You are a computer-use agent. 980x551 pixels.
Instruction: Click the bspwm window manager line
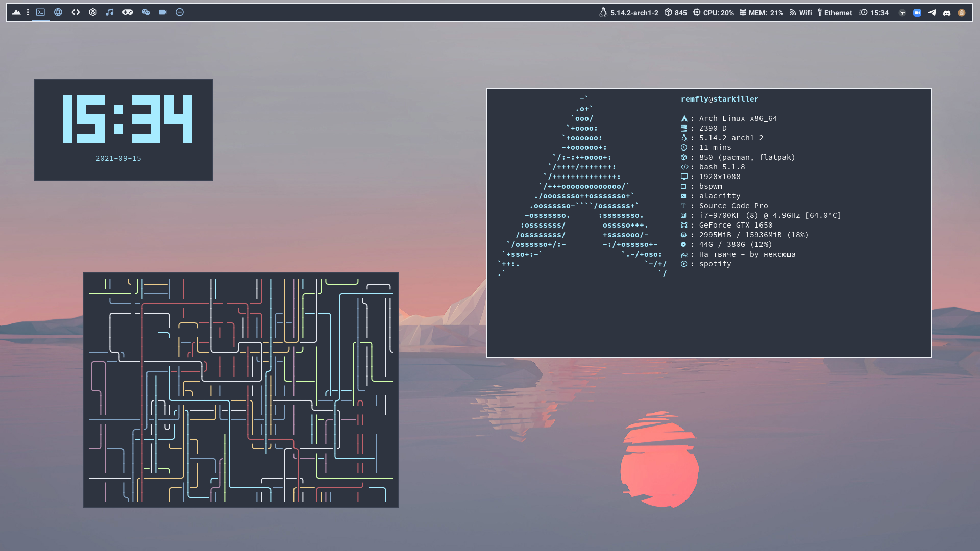pyautogui.click(x=701, y=186)
